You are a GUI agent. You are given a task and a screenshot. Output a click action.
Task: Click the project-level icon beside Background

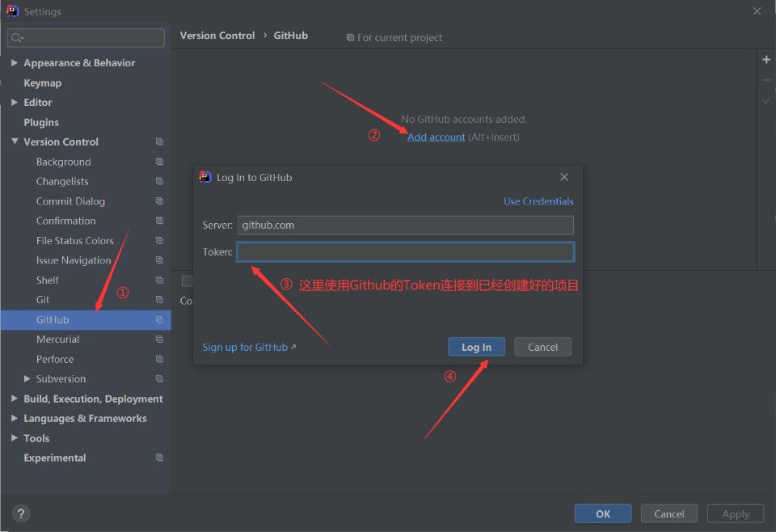[x=159, y=162]
